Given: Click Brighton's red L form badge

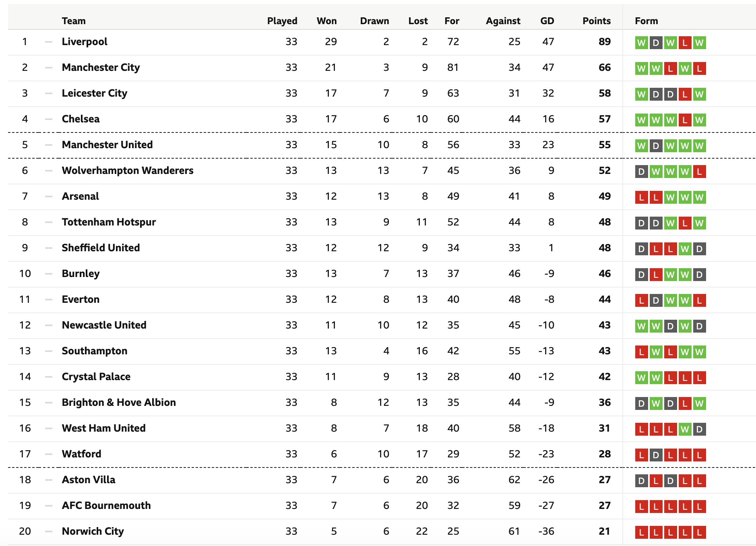Looking at the screenshot, I should tap(685, 403).
